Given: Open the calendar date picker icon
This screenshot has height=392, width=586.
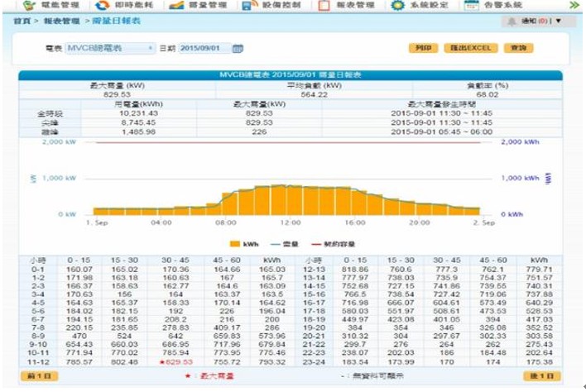Looking at the screenshot, I should (238, 49).
